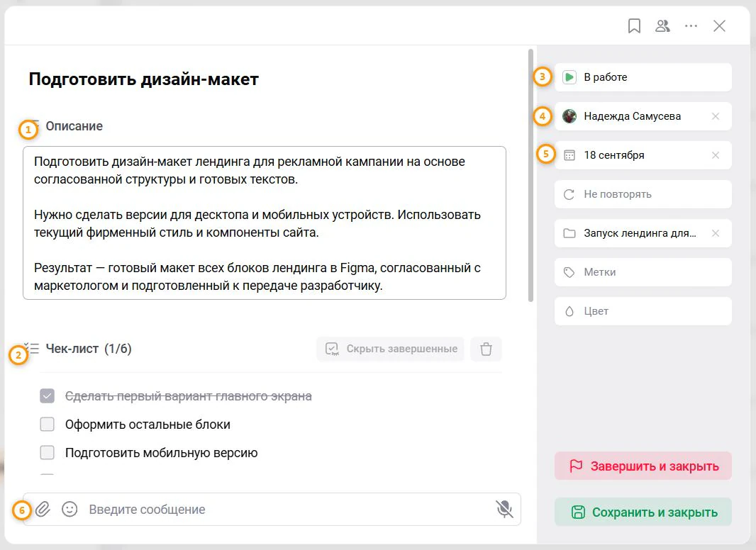This screenshot has width=756, height=550.
Task: Check the Оформить остальные блоки item
Action: pos(48,425)
